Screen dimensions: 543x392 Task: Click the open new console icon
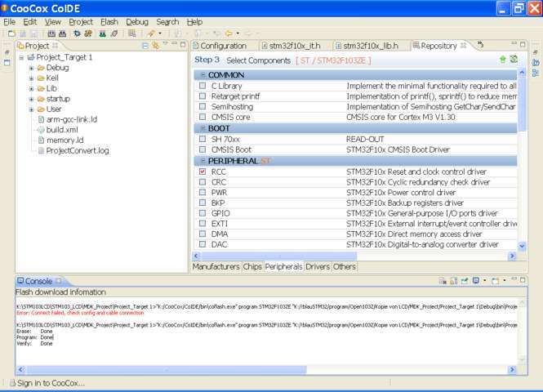496,281
